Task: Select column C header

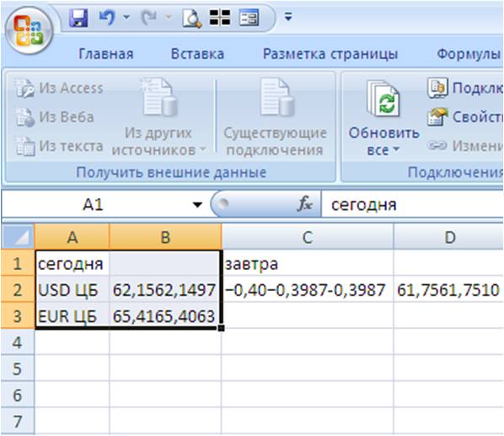Action: click(308, 237)
